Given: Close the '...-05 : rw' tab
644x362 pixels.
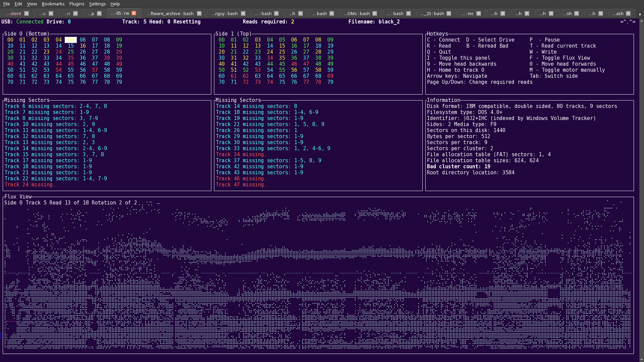Looking at the screenshot, I should tap(134, 13).
